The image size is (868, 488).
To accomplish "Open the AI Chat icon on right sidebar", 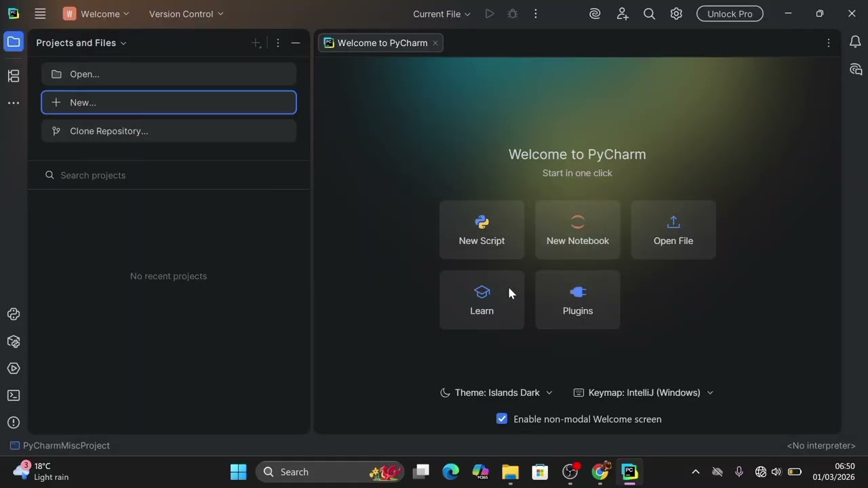I will 855,69.
